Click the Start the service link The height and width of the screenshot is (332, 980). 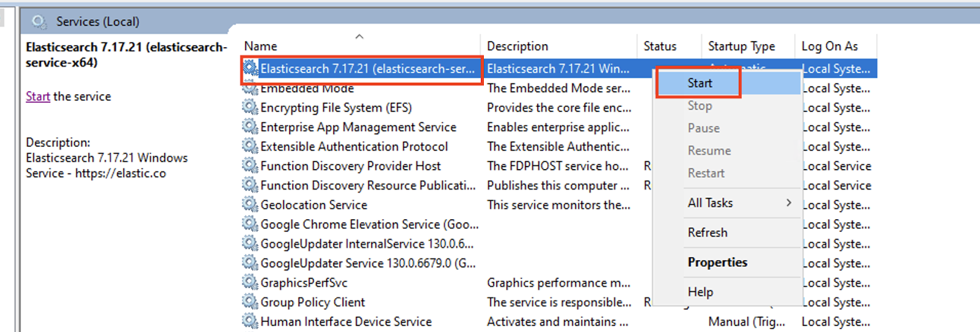[x=38, y=97]
